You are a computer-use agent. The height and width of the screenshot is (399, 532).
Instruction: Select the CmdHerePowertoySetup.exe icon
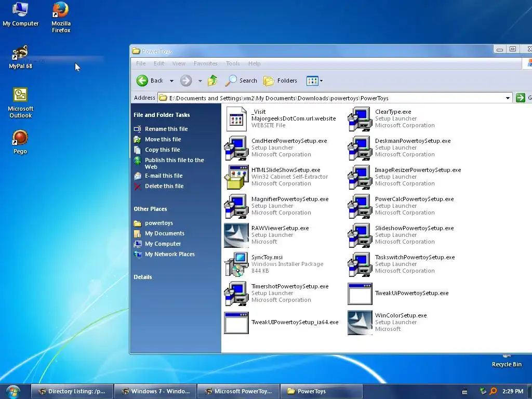[x=236, y=148]
